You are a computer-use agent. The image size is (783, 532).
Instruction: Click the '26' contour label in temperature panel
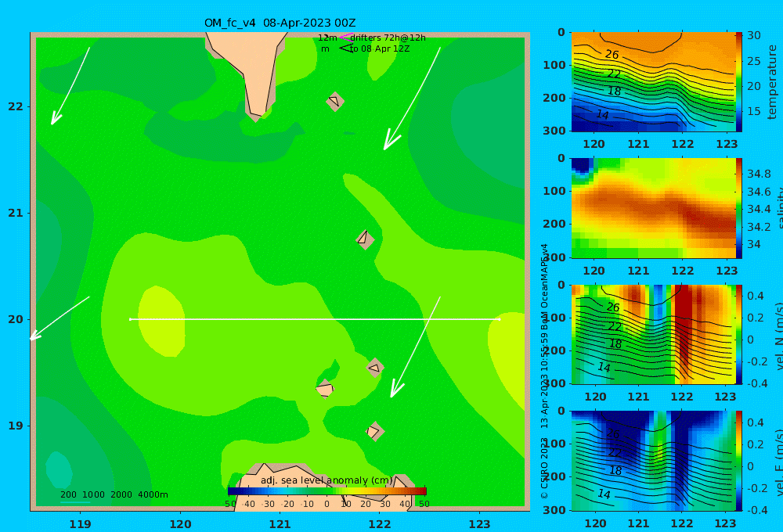[612, 55]
